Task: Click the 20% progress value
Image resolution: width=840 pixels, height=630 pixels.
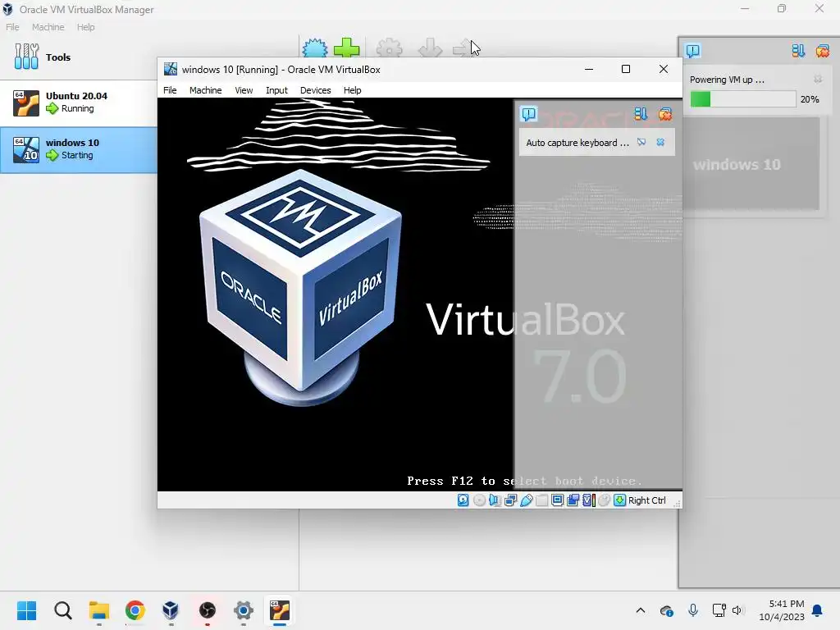Action: [810, 99]
